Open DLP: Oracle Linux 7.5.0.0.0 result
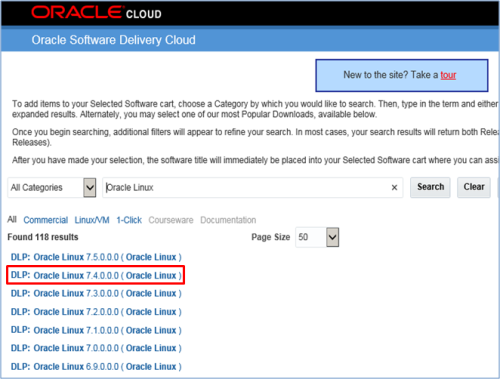Image resolution: width=500 pixels, height=379 pixels. [96, 257]
